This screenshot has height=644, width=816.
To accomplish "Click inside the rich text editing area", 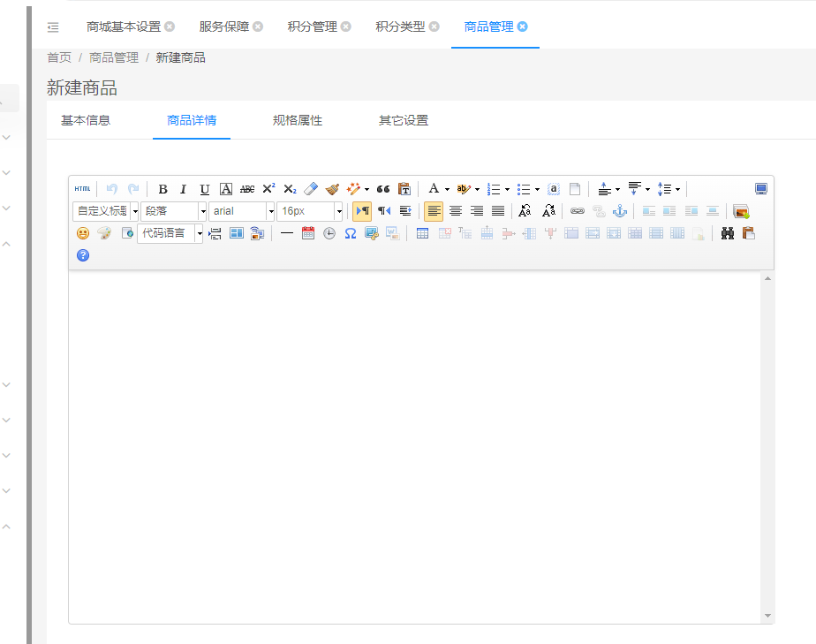I will (415, 447).
